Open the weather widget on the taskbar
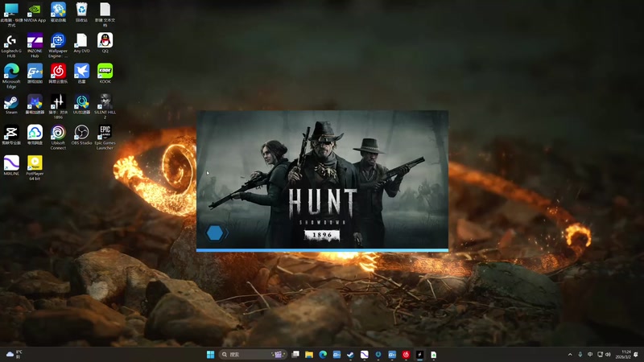 pyautogui.click(x=14, y=355)
